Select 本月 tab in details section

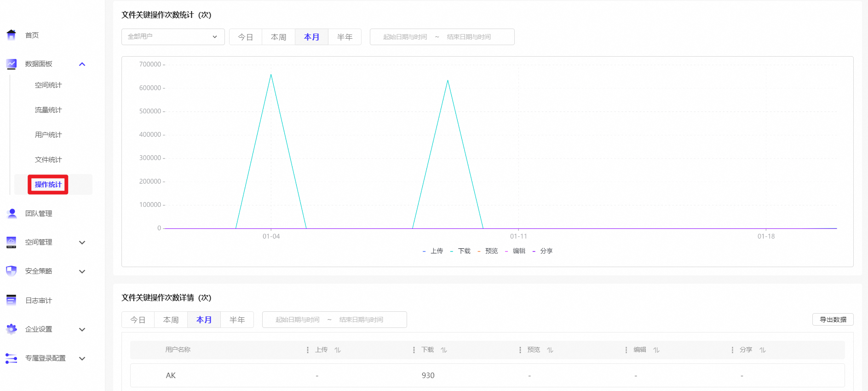pos(204,320)
